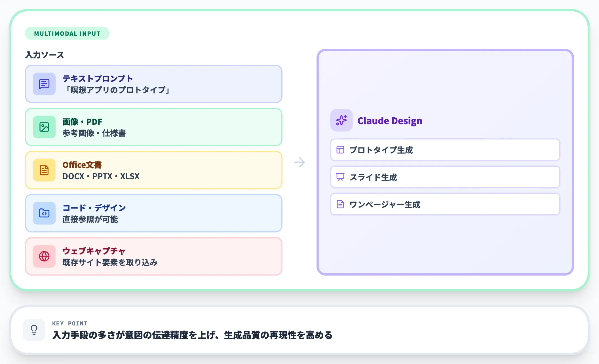
Task: Select the prototype layout icon beside プロトタイプ生成
Action: (340, 150)
